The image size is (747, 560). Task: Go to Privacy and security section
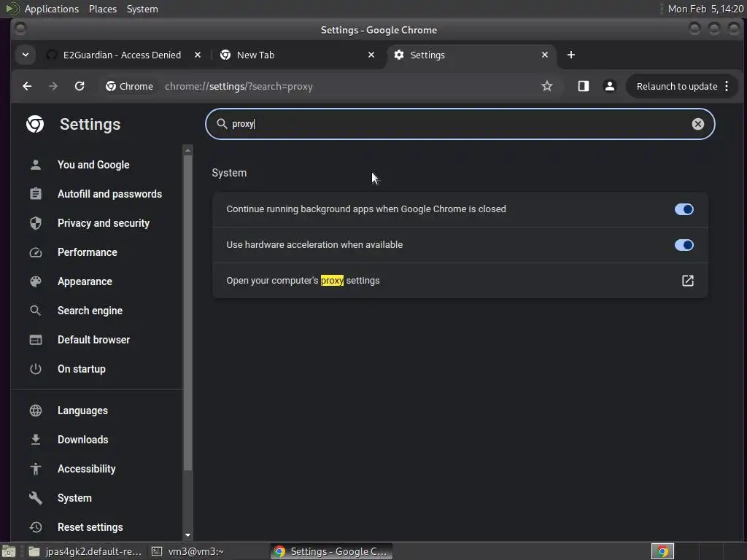point(104,223)
